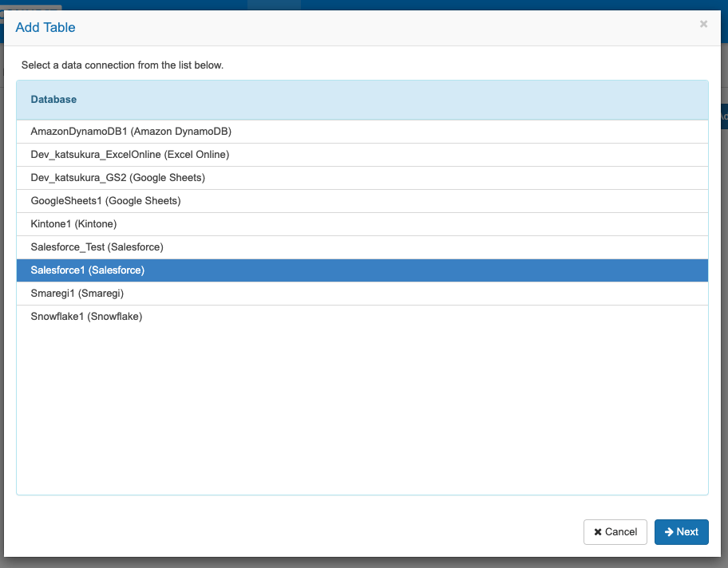Select the AmazonDynamoDB1 (Amazon DynamoDB) connection
728x568 pixels.
[x=362, y=132]
